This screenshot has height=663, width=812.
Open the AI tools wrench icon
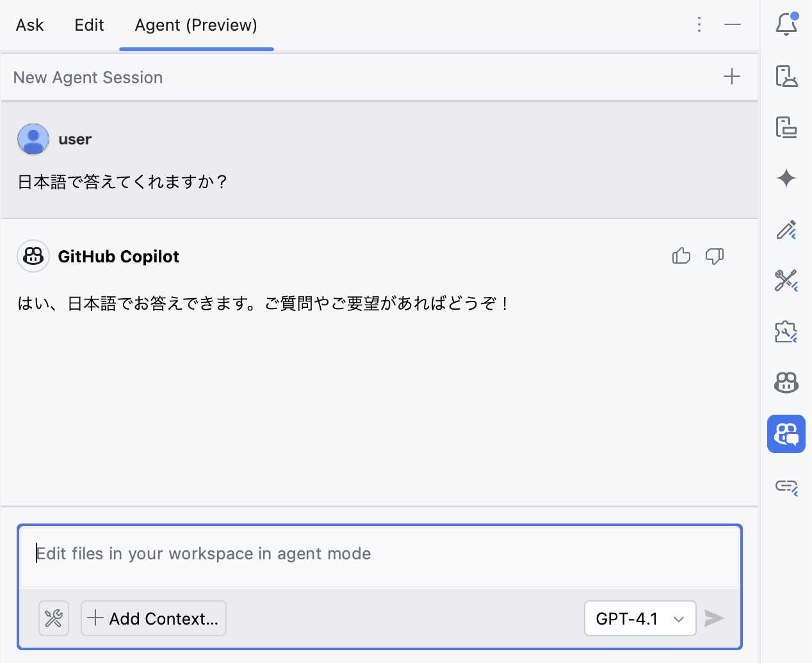tap(786, 281)
